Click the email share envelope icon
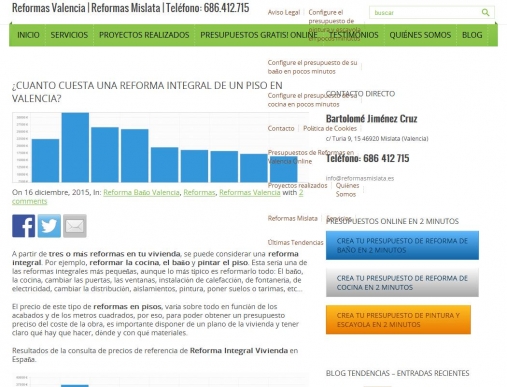 click(x=75, y=226)
